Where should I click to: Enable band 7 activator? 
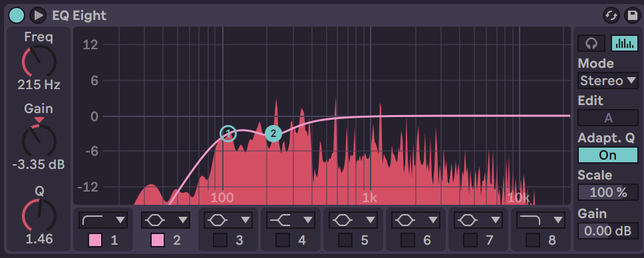coord(470,240)
